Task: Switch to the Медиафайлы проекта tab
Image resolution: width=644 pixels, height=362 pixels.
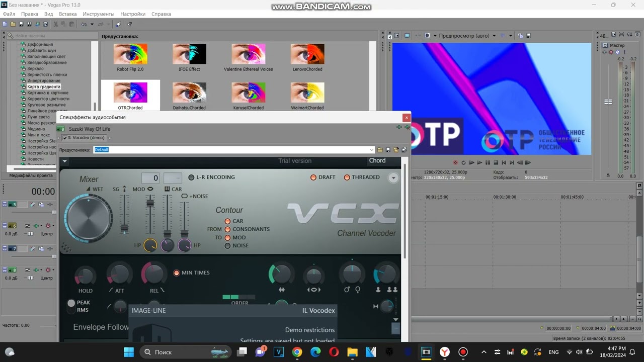Action: click(31, 175)
